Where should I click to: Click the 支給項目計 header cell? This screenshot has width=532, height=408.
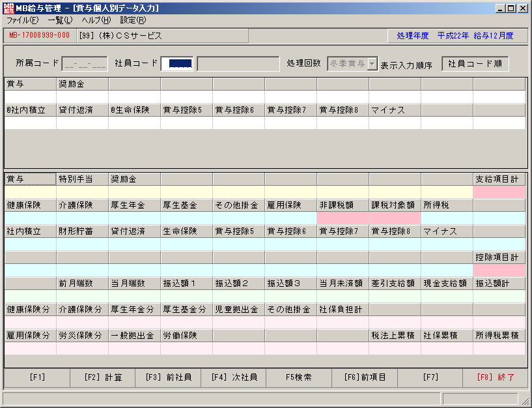[x=499, y=179]
